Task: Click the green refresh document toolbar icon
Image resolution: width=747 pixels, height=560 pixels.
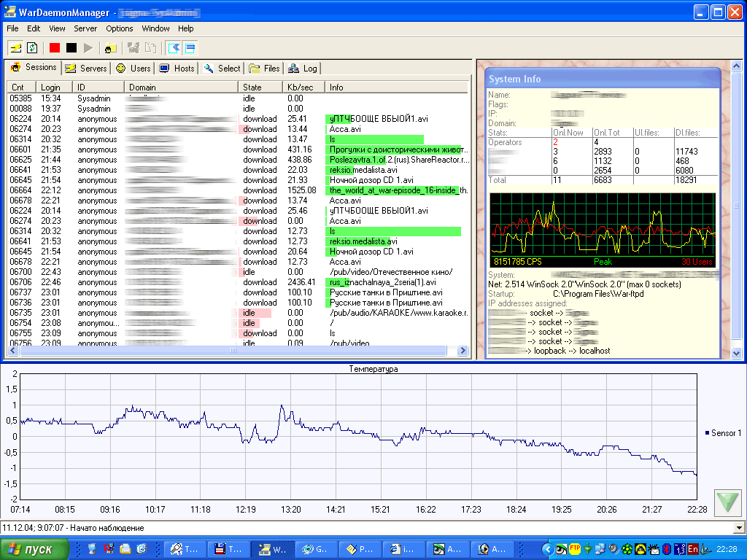Action: [32, 48]
